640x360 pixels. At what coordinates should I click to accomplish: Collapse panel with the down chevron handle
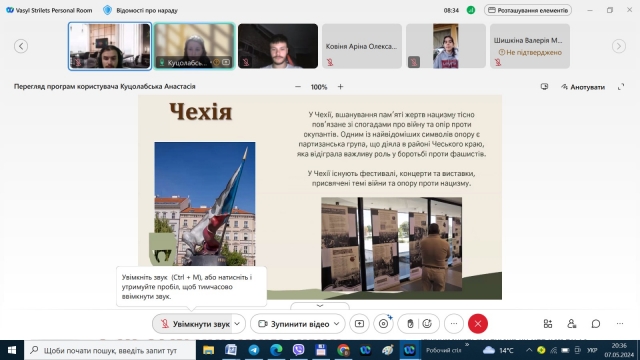click(320, 306)
